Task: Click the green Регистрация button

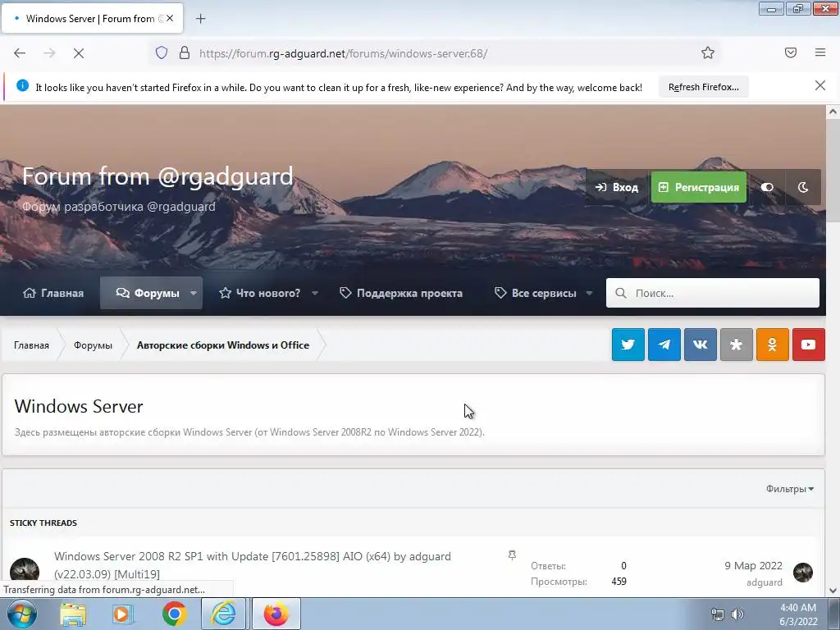Action: coord(699,187)
